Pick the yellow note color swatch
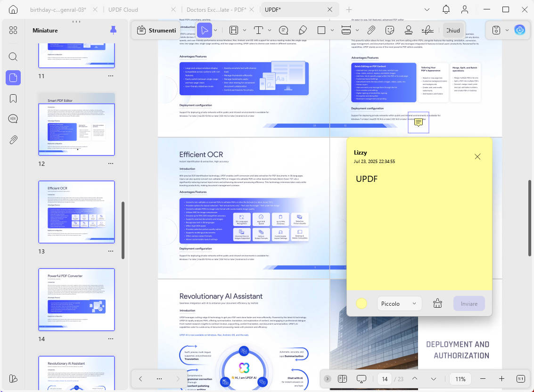 (361, 303)
